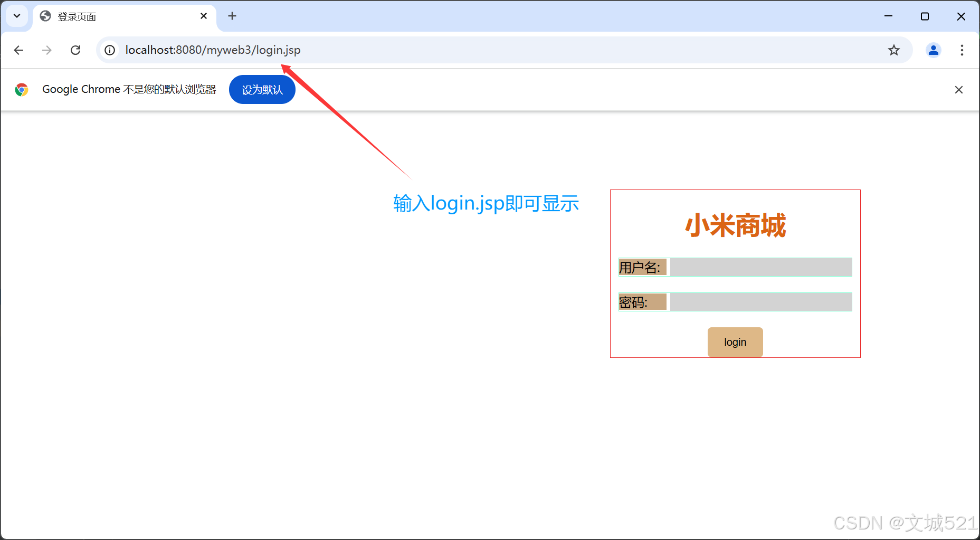
Task: Open the Chrome profile avatar
Action: (933, 50)
